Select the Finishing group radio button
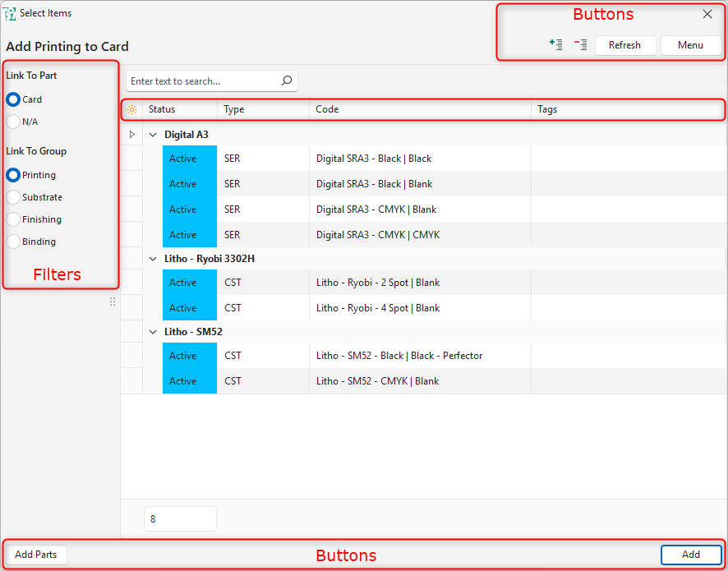The image size is (728, 571). pyautogui.click(x=14, y=219)
